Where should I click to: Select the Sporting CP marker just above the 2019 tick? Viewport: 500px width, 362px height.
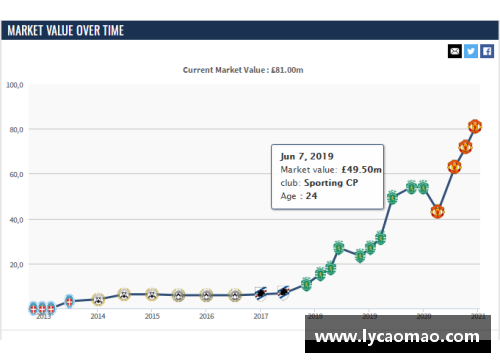(x=370, y=248)
